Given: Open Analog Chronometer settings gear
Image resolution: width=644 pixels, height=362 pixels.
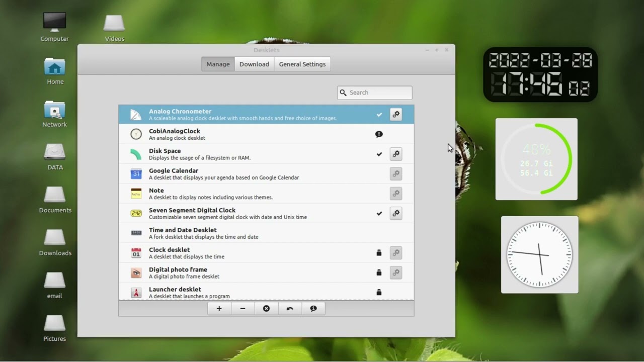Looking at the screenshot, I should (396, 115).
